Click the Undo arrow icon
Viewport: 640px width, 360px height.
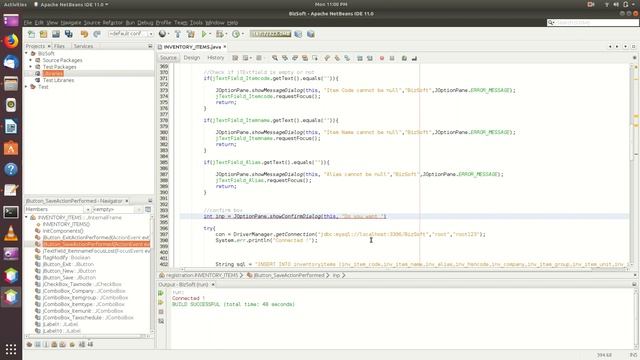point(84,34)
